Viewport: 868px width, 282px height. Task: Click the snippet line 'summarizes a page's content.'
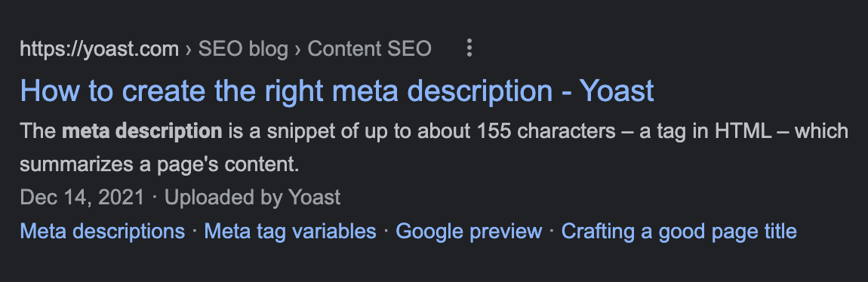pos(159,164)
